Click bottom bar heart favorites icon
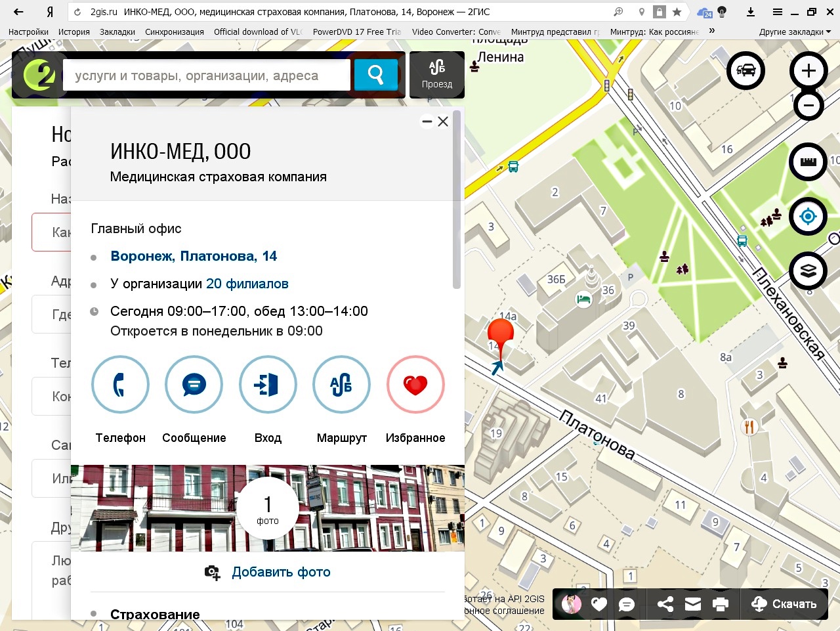This screenshot has width=840, height=631. tap(598, 605)
